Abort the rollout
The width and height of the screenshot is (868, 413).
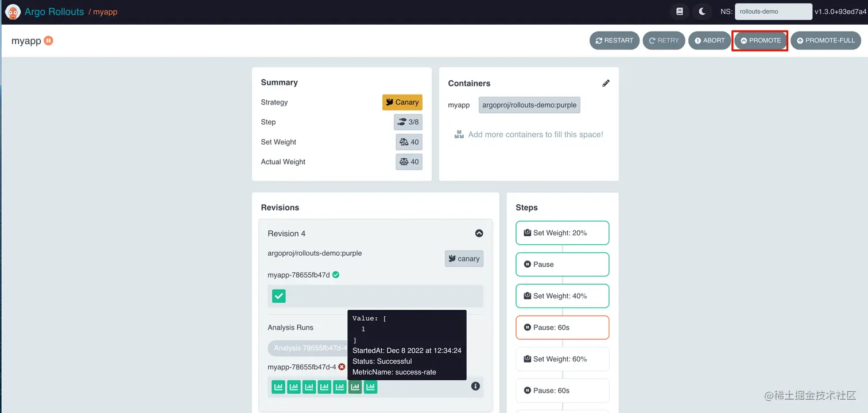[709, 41]
